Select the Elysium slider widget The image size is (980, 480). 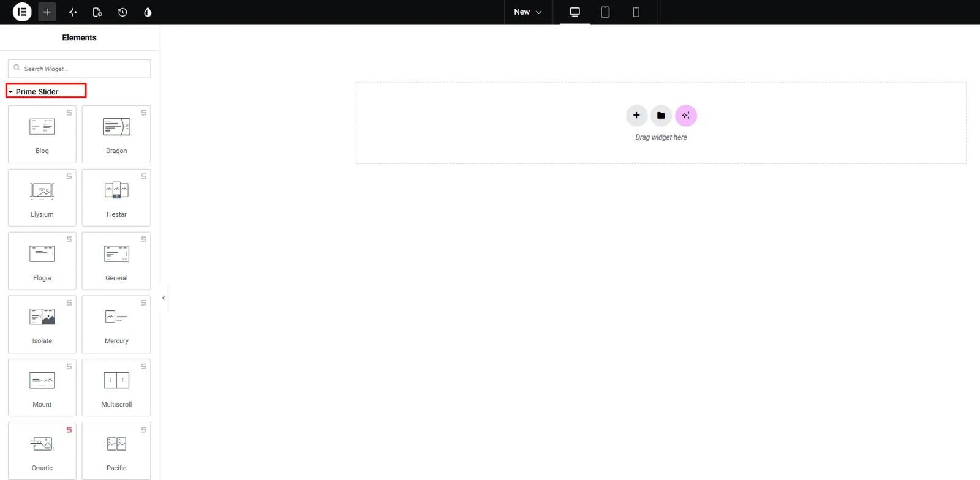click(42, 198)
